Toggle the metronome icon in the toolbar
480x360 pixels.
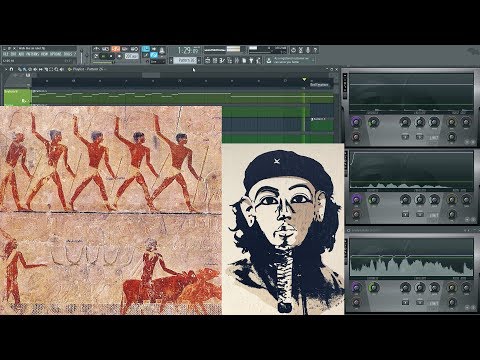(x=96, y=49)
